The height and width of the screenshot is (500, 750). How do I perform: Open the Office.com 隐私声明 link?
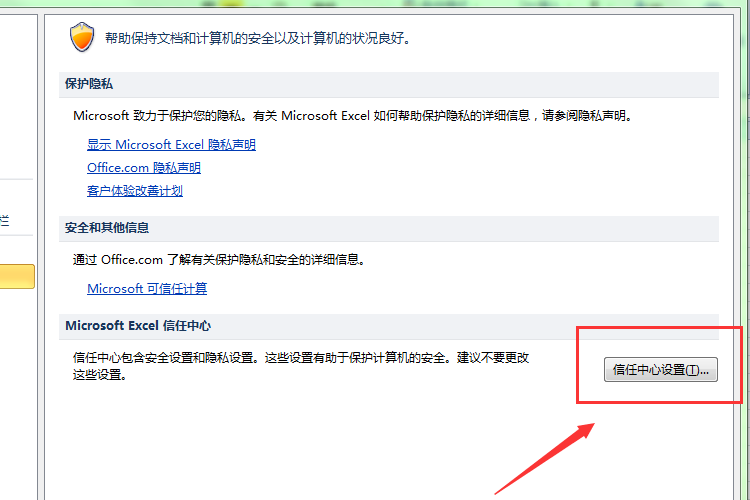point(143,168)
